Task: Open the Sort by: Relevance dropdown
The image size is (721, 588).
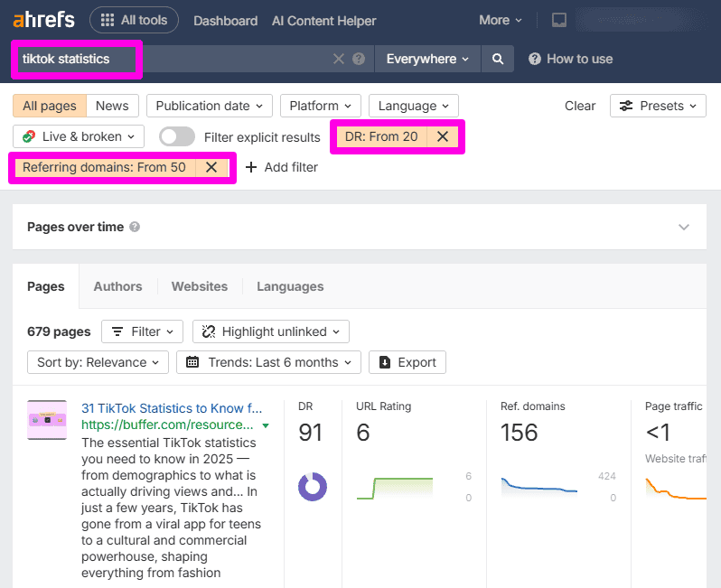Action: pyautogui.click(x=98, y=362)
